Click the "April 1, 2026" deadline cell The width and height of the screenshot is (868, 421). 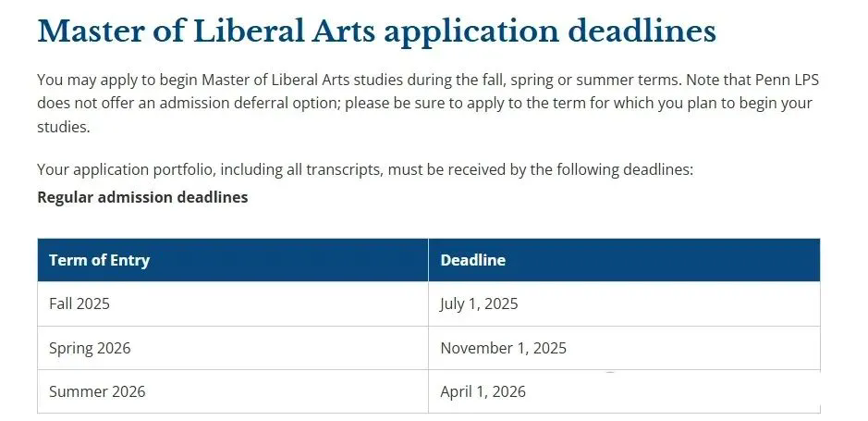point(483,391)
